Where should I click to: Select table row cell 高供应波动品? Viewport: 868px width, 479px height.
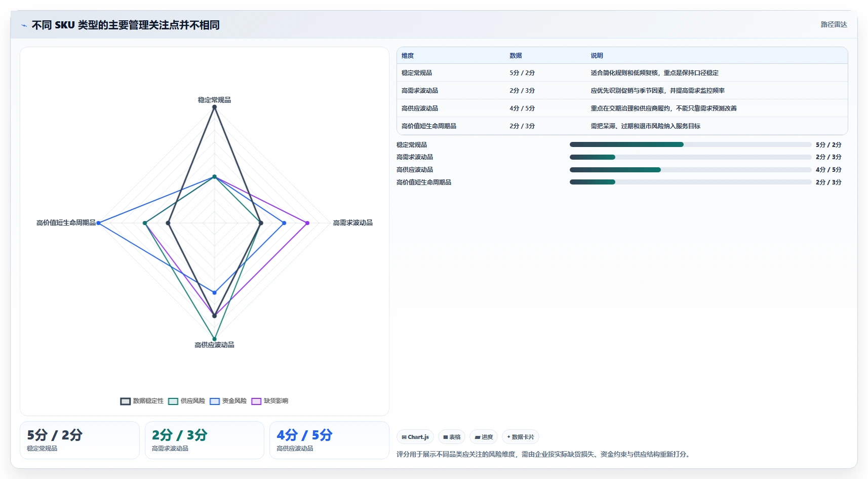(420, 108)
